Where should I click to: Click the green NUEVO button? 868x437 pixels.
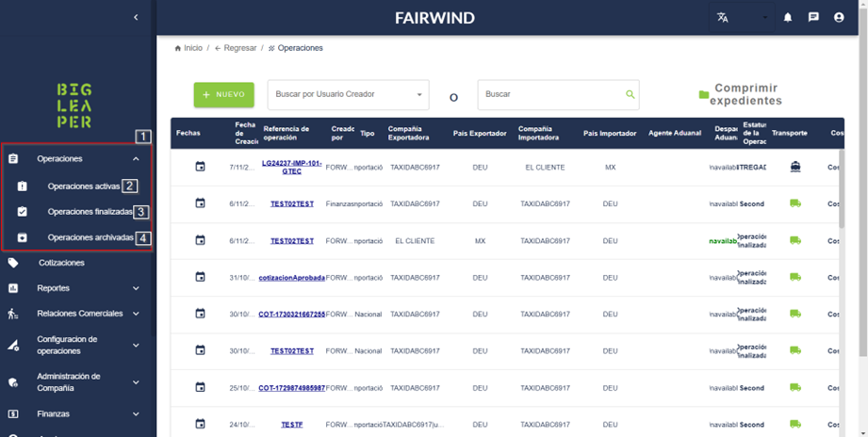pos(223,94)
